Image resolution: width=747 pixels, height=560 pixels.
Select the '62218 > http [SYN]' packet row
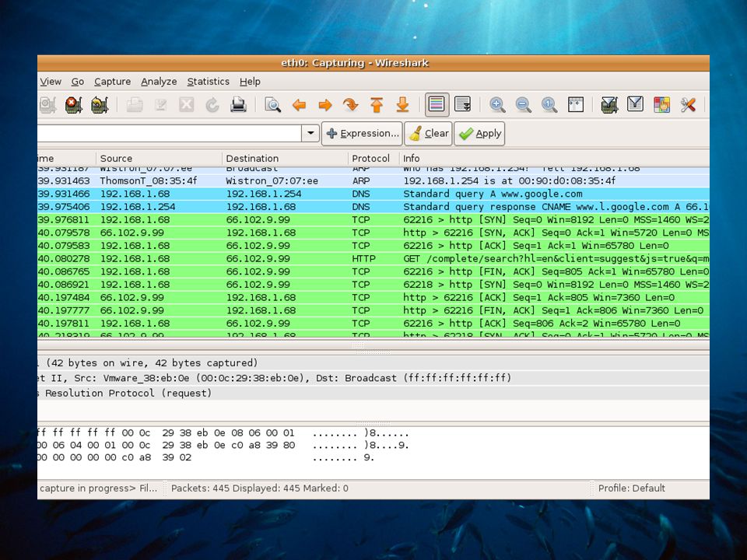click(x=373, y=285)
